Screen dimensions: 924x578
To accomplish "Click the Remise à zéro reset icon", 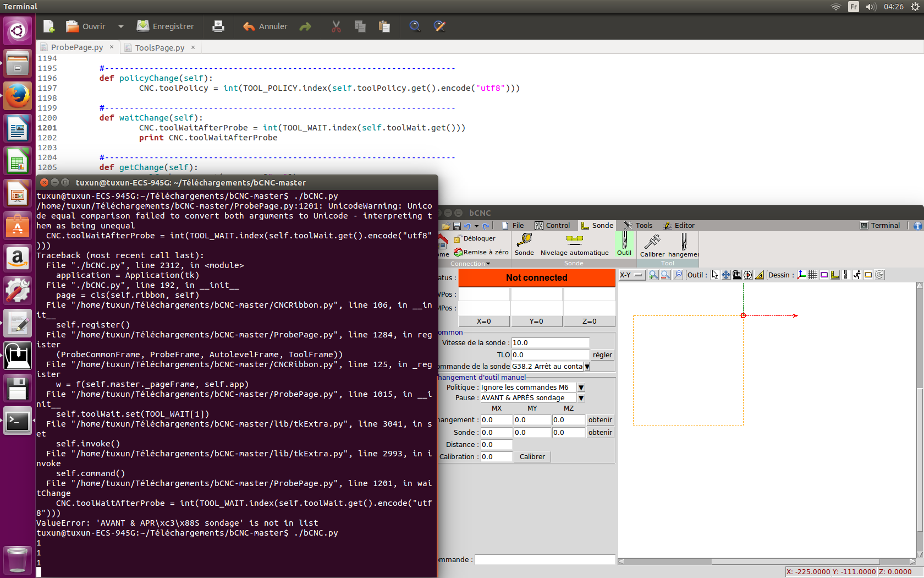I will point(458,252).
